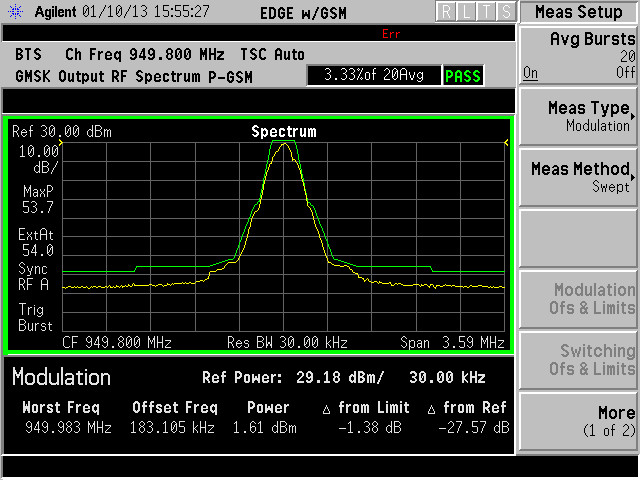This screenshot has height=480, width=640.
Task: Click the EDGE w/GSM mode title
Action: (x=303, y=13)
